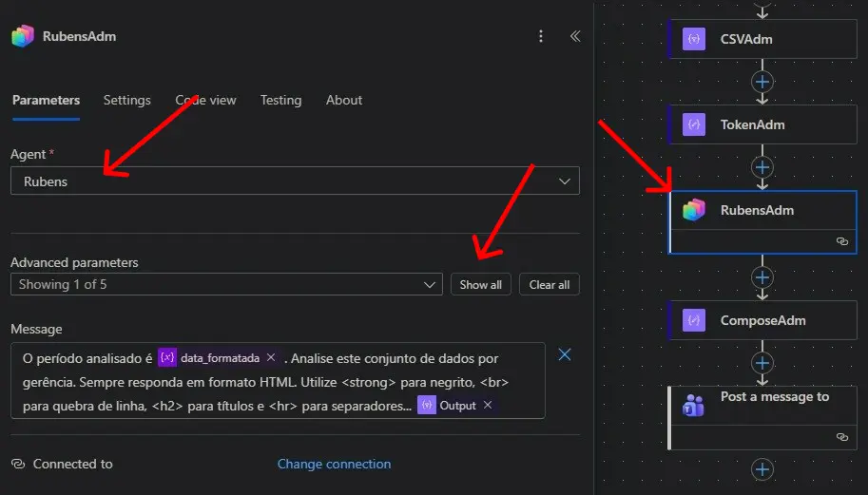
Task: Click the Advanced parameters label
Action: pyautogui.click(x=74, y=262)
